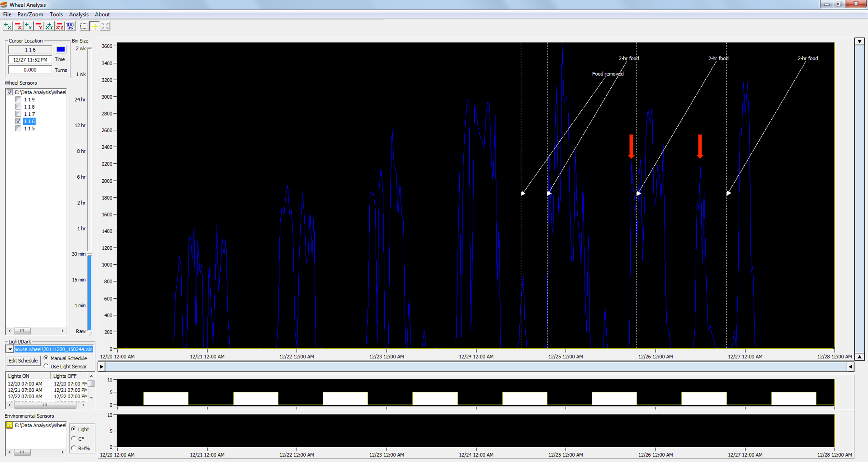Click the blue sensor color swatch
Viewport: 868px width, 462px height.
61,50
